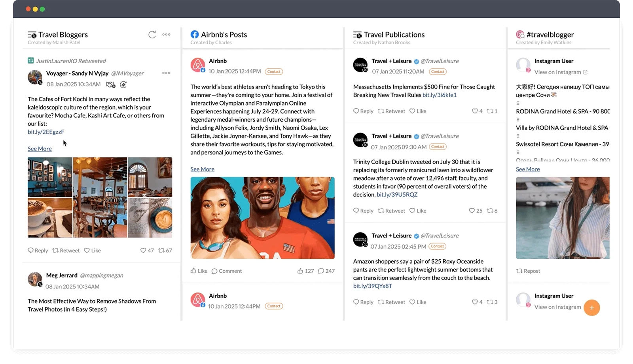Click the Facebook icon for Airbnb's Posts
The width and height of the screenshot is (633, 364).
195,35
